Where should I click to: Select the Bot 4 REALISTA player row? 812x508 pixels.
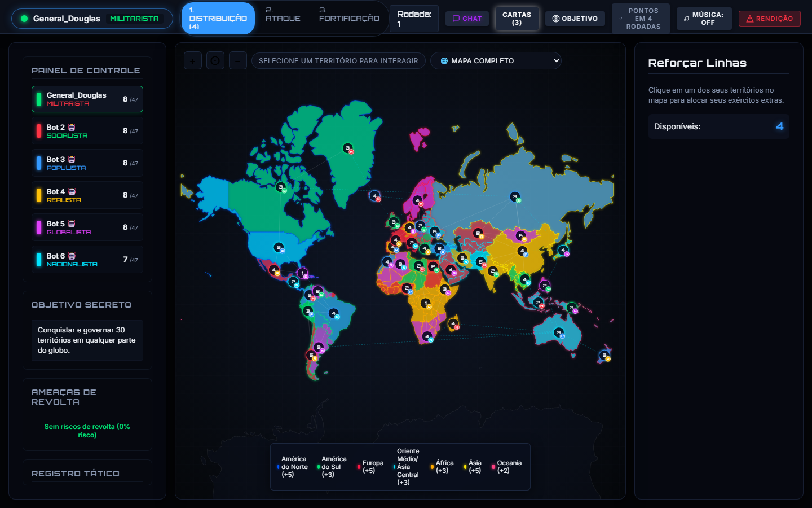click(87, 195)
